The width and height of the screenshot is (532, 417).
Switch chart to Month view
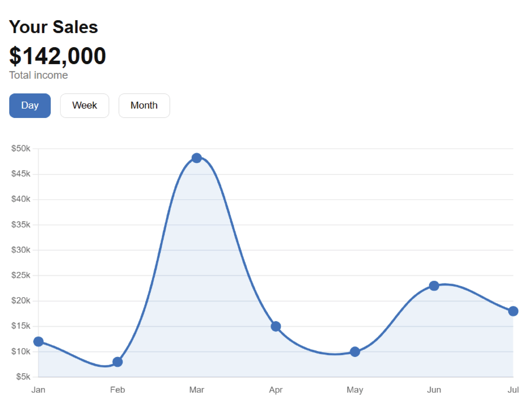click(x=144, y=106)
